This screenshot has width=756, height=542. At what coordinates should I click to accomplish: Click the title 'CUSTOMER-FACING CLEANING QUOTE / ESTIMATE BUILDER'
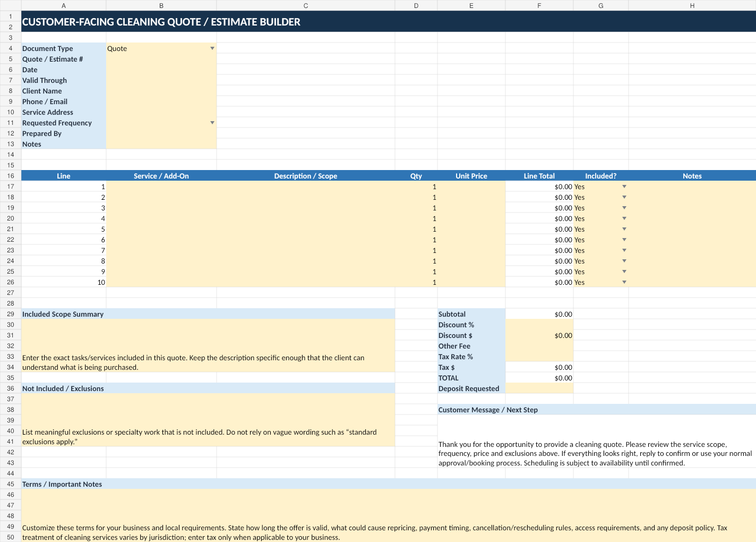pos(161,22)
